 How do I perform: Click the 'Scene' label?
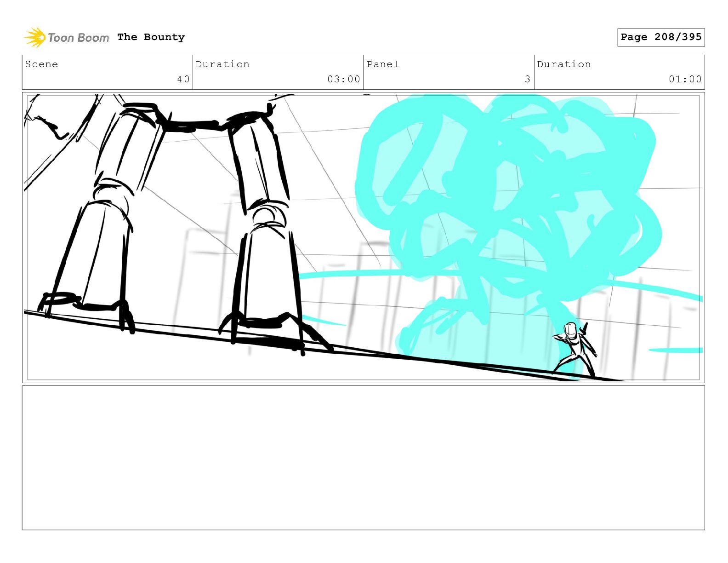(x=41, y=64)
